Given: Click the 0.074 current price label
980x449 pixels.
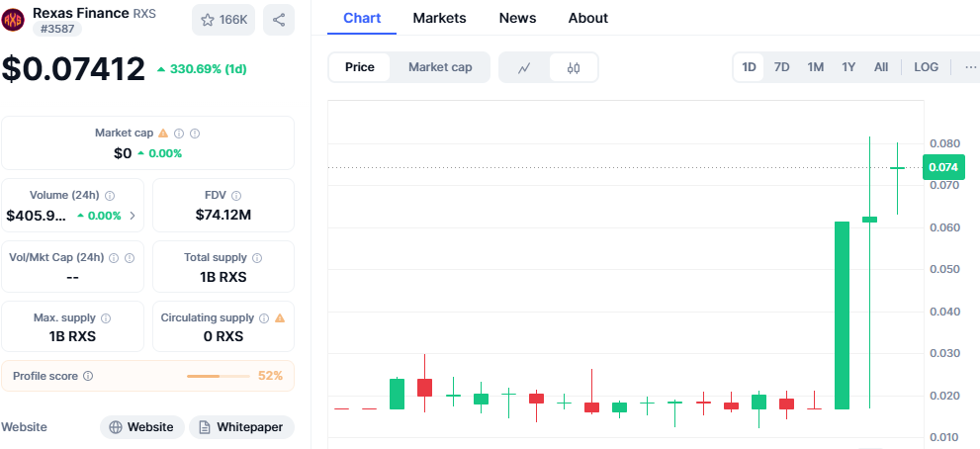Looking at the screenshot, I should point(943,167).
